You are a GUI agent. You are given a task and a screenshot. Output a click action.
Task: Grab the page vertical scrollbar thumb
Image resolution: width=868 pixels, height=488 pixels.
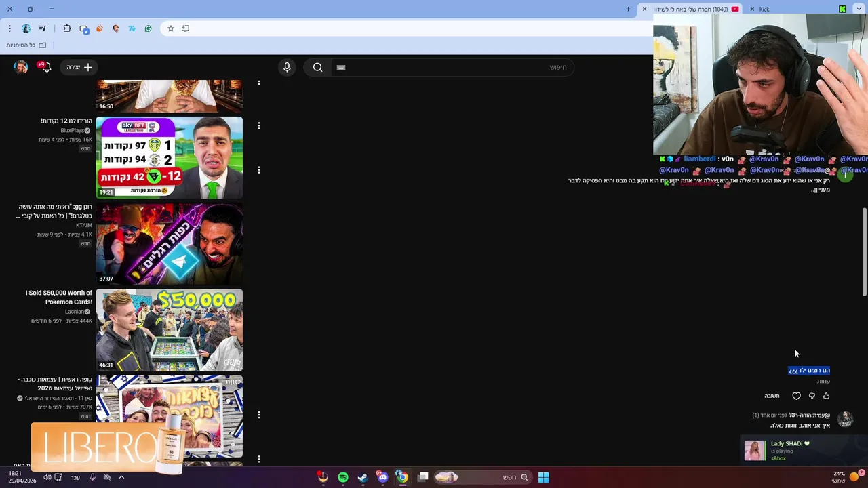click(x=864, y=251)
